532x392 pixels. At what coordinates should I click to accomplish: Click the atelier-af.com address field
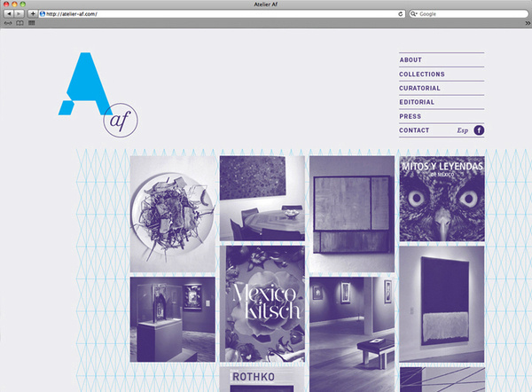[x=222, y=14]
